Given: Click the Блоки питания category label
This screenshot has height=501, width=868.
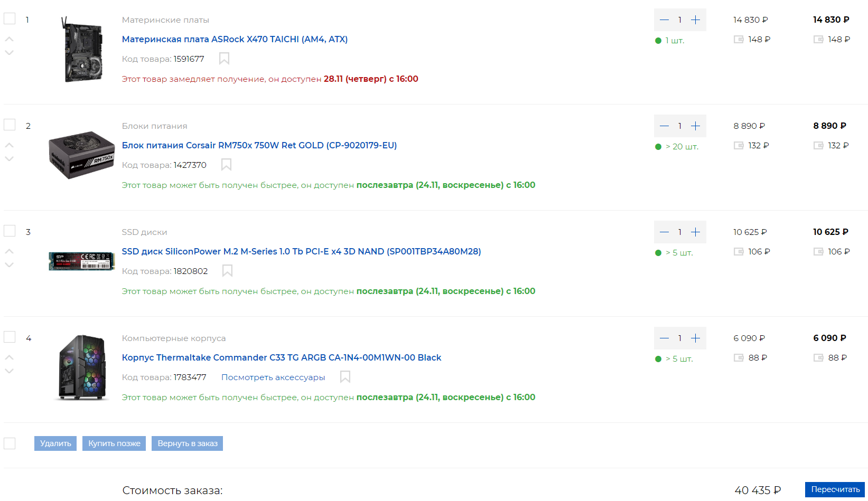Looking at the screenshot, I should tap(154, 126).
